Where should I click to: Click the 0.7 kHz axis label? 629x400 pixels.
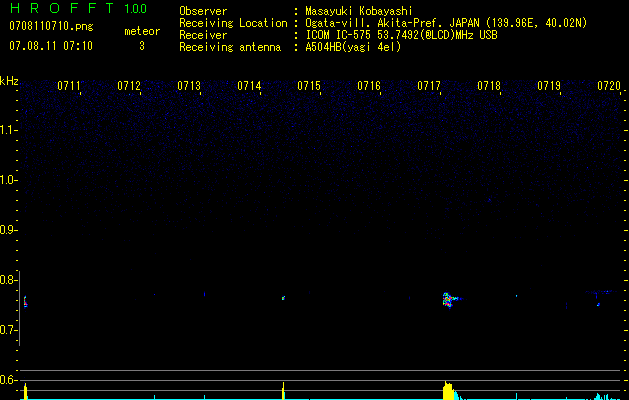click(7, 330)
